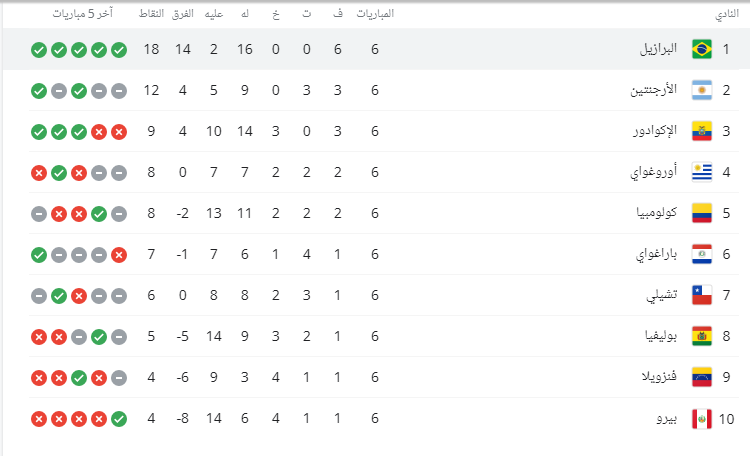Click the Venezuela flag icon
750x456 pixels.
(x=701, y=378)
